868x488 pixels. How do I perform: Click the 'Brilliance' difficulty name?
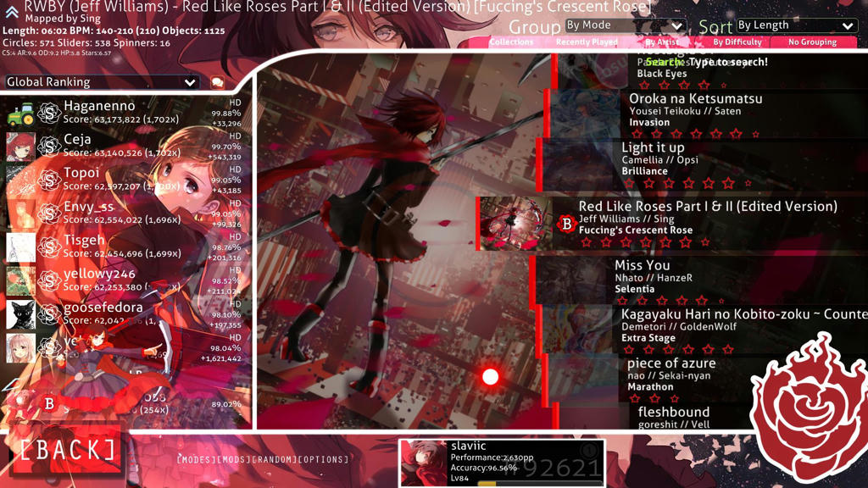[644, 171]
